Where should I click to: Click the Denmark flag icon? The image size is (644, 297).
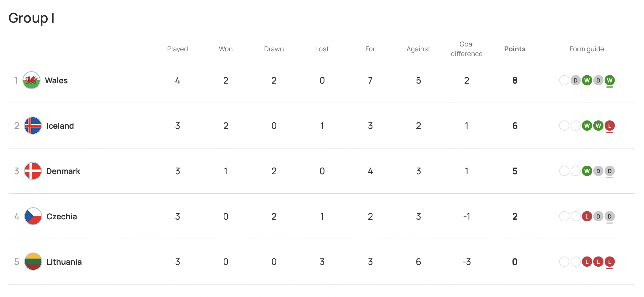(x=33, y=171)
